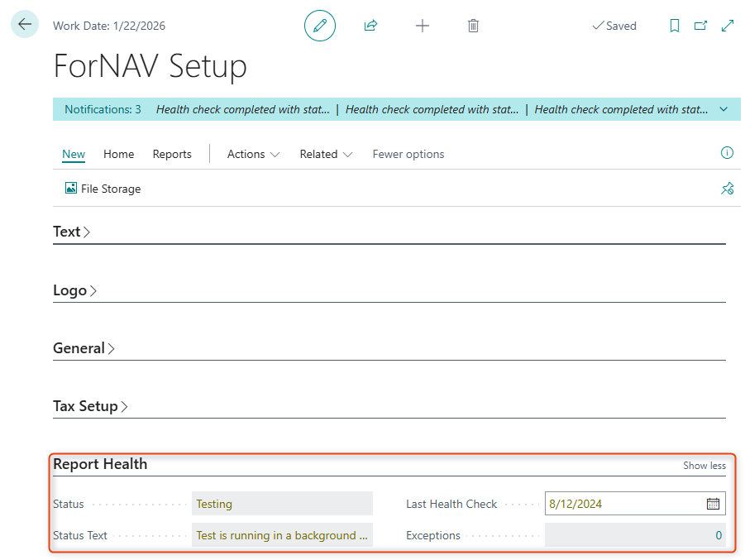Viewport: 745px width, 560px height.
Task: Click the Status Text field
Action: point(282,535)
